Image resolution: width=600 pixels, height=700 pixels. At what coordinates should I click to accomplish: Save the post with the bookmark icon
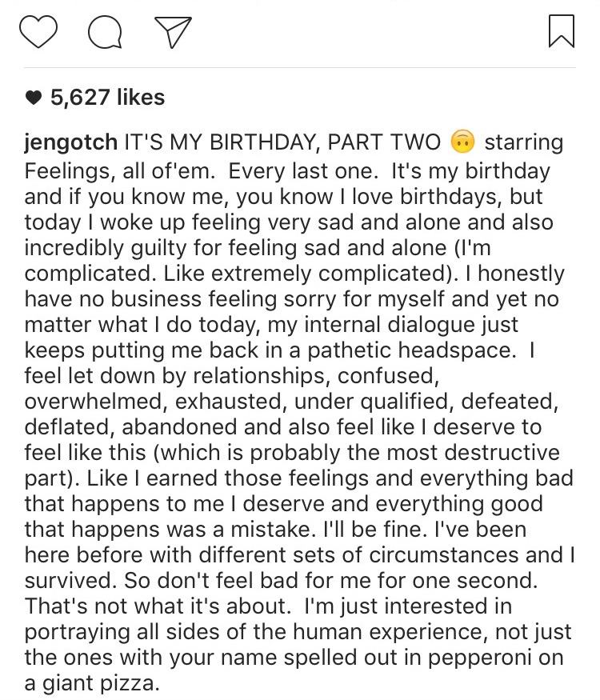pos(562,31)
